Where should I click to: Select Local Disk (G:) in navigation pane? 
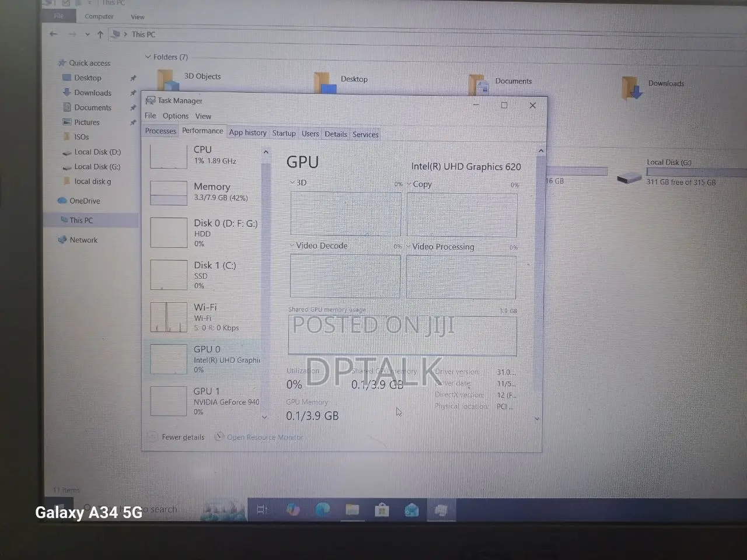point(92,166)
